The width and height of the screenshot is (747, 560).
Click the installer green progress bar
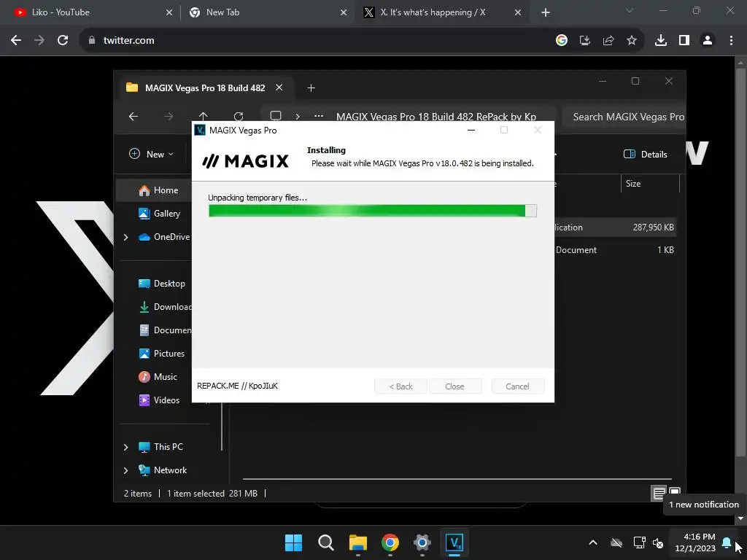tap(373, 211)
